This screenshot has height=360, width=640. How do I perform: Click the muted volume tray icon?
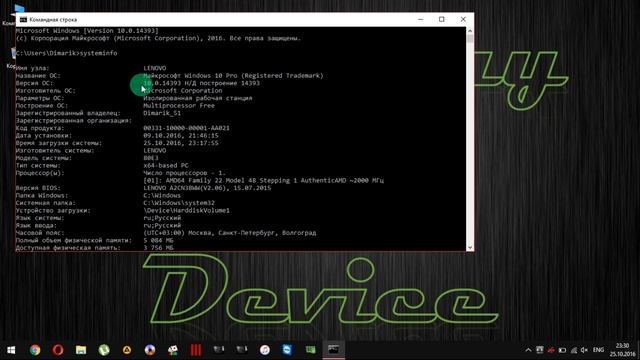(584, 350)
